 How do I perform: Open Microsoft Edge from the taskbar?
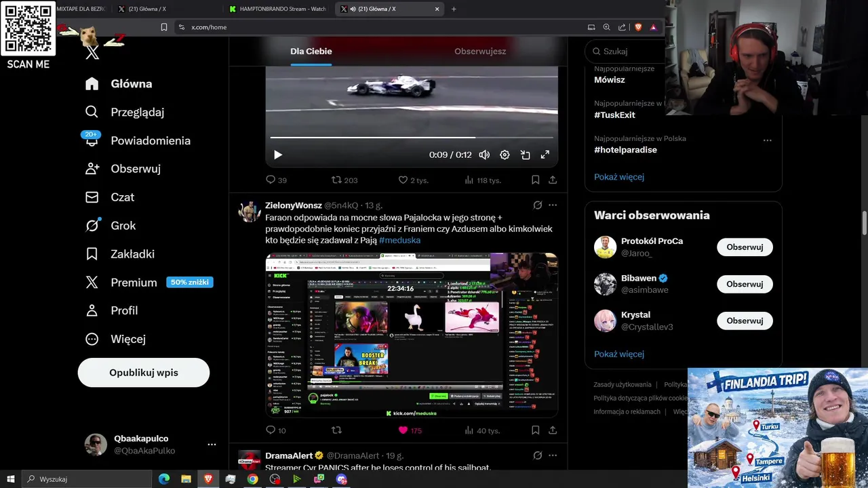(x=164, y=479)
